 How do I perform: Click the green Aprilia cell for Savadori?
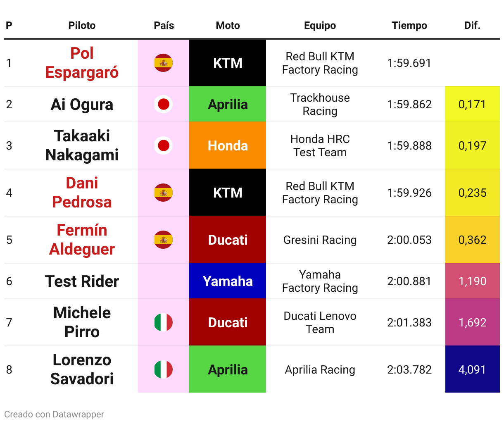click(228, 369)
